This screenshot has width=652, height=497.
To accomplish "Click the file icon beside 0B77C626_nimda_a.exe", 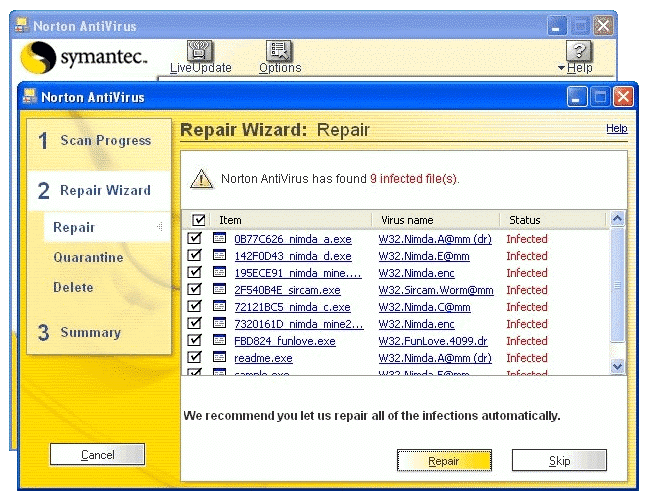I will (x=219, y=239).
